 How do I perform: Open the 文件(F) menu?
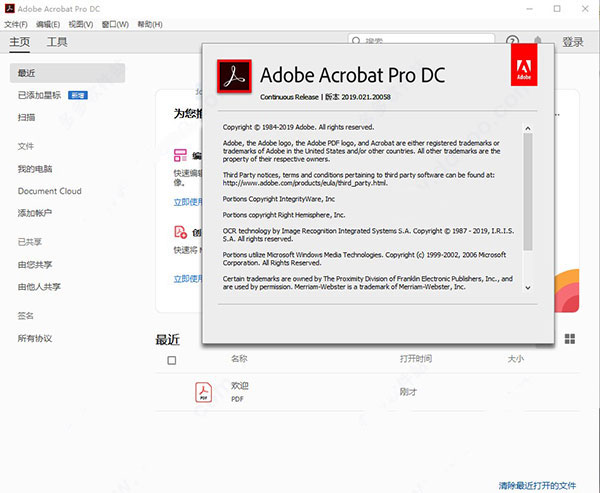[16, 24]
